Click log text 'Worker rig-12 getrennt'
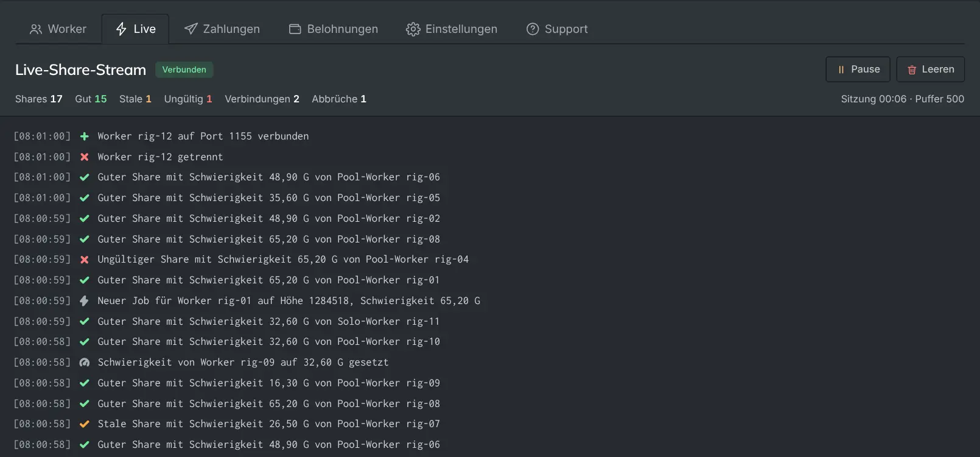The width and height of the screenshot is (980, 457). 160,157
